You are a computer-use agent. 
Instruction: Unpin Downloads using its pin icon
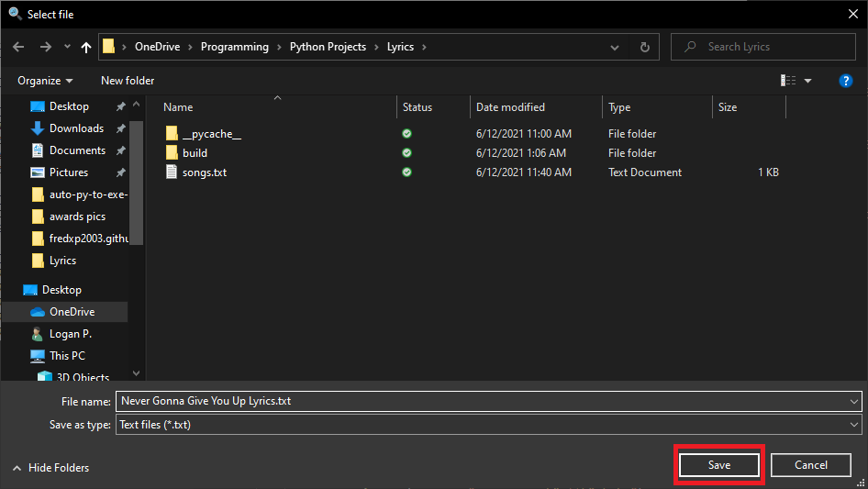pyautogui.click(x=120, y=128)
